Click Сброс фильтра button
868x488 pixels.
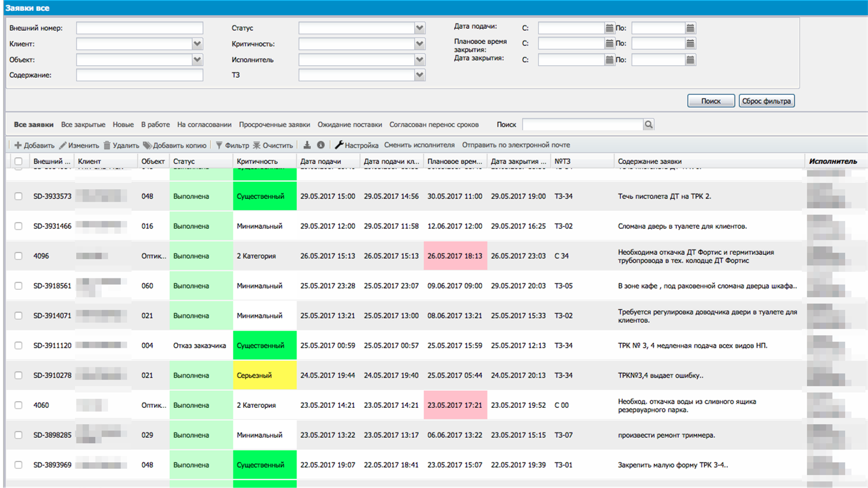(767, 101)
